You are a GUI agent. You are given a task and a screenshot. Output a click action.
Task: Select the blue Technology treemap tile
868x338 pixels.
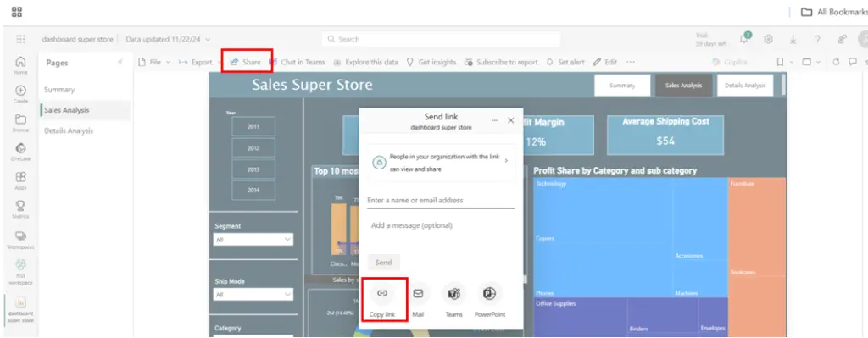coord(630,238)
